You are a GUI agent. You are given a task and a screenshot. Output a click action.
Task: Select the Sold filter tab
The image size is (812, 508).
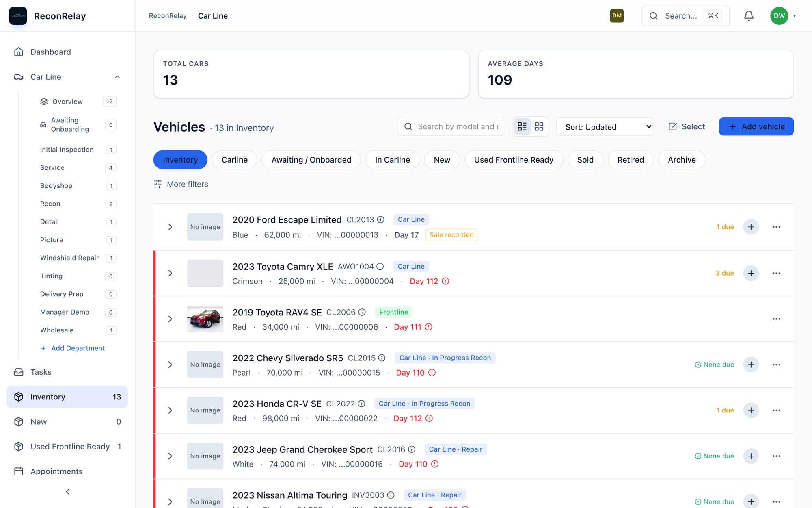585,160
